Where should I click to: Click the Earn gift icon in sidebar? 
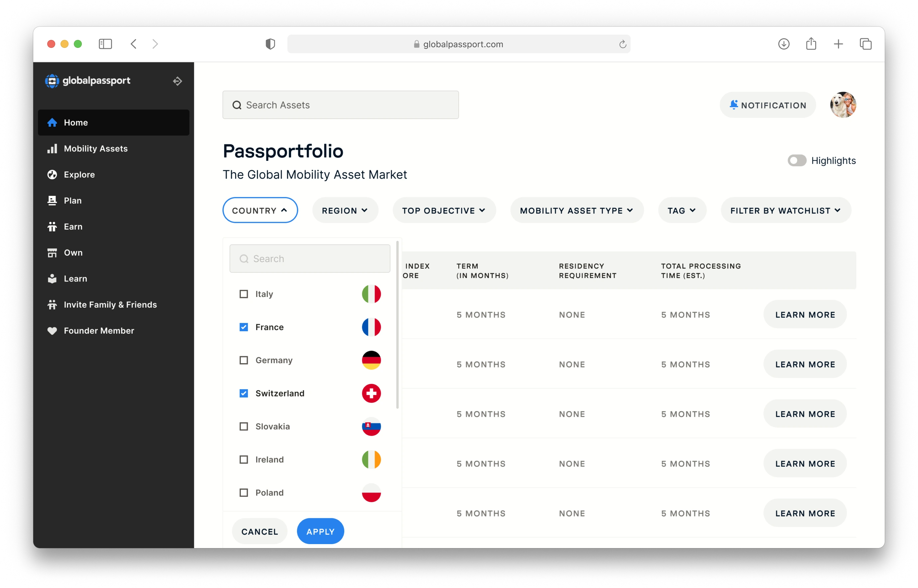click(x=52, y=226)
